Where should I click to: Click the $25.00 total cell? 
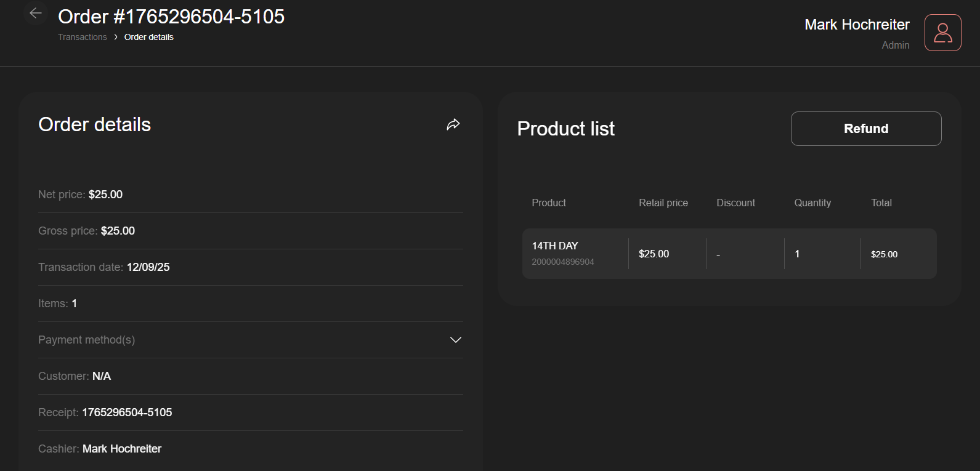click(884, 254)
